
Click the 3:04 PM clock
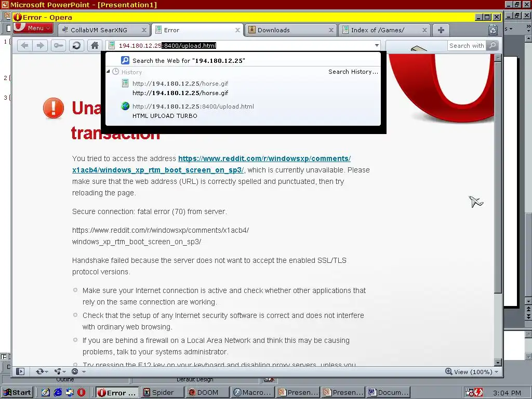[x=507, y=393]
